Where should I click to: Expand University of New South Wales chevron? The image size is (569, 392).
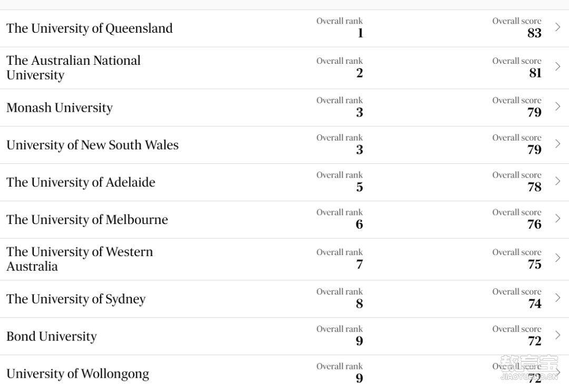click(x=558, y=144)
